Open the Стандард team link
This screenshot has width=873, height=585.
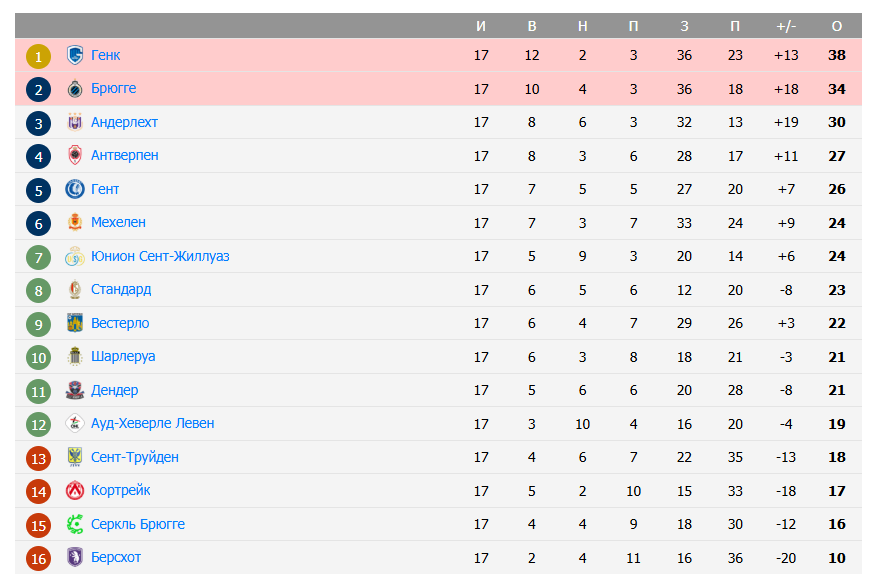(121, 290)
